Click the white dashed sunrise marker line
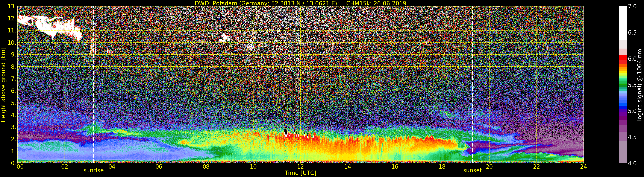Image resolution: width=644 pixels, height=177 pixels. click(94, 85)
